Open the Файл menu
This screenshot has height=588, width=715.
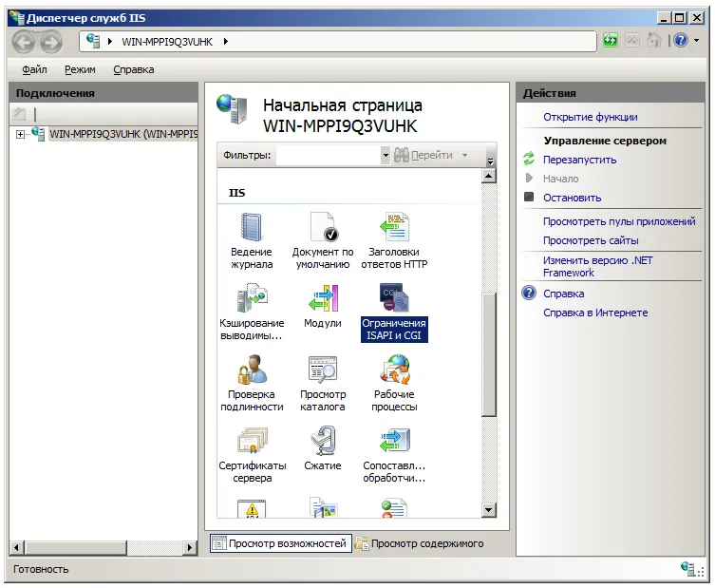click(34, 69)
